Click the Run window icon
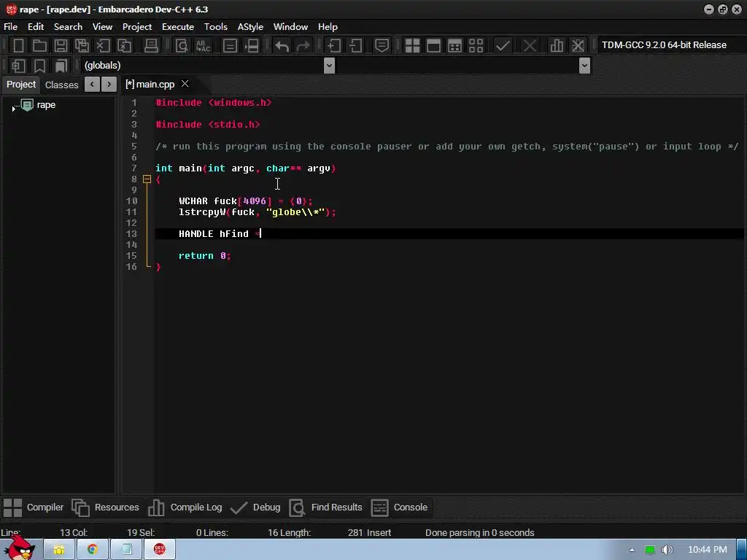The height and width of the screenshot is (560, 747). coord(433,46)
